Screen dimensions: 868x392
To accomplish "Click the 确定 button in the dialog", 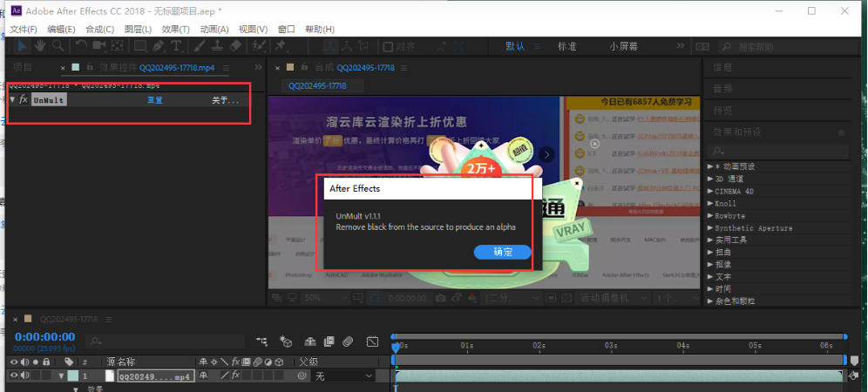I will coord(503,252).
